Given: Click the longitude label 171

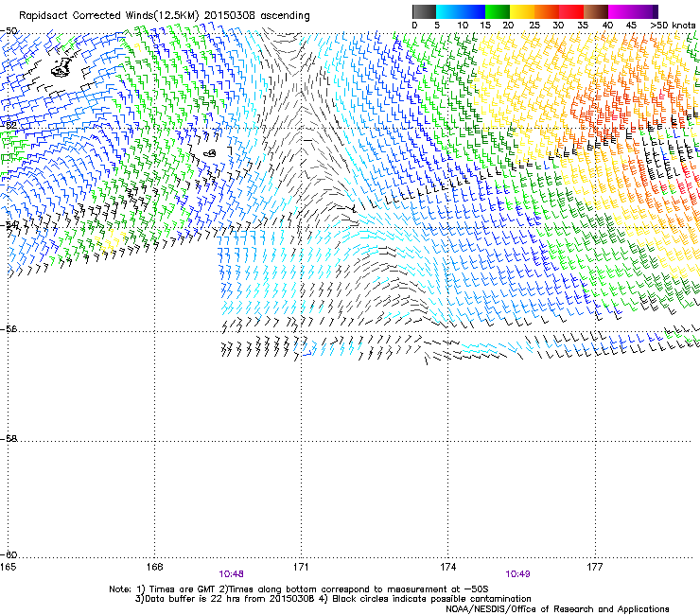Looking at the screenshot, I should (301, 567).
